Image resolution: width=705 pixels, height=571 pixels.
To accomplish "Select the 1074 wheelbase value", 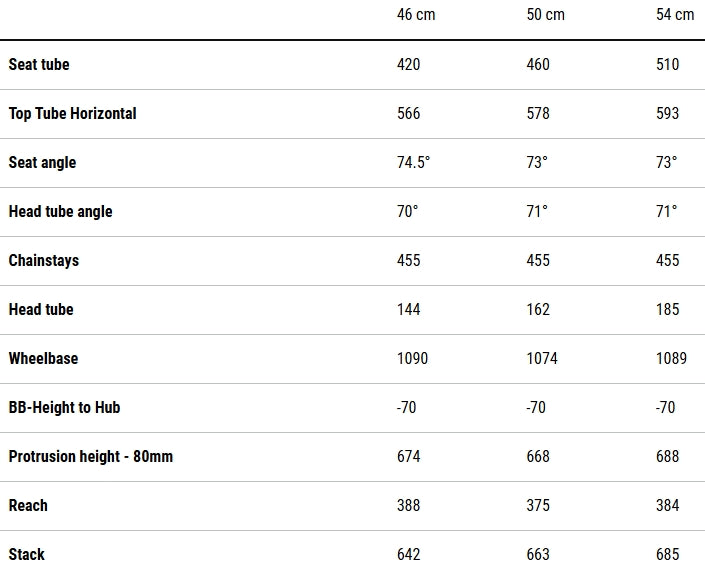I will pos(542,358).
